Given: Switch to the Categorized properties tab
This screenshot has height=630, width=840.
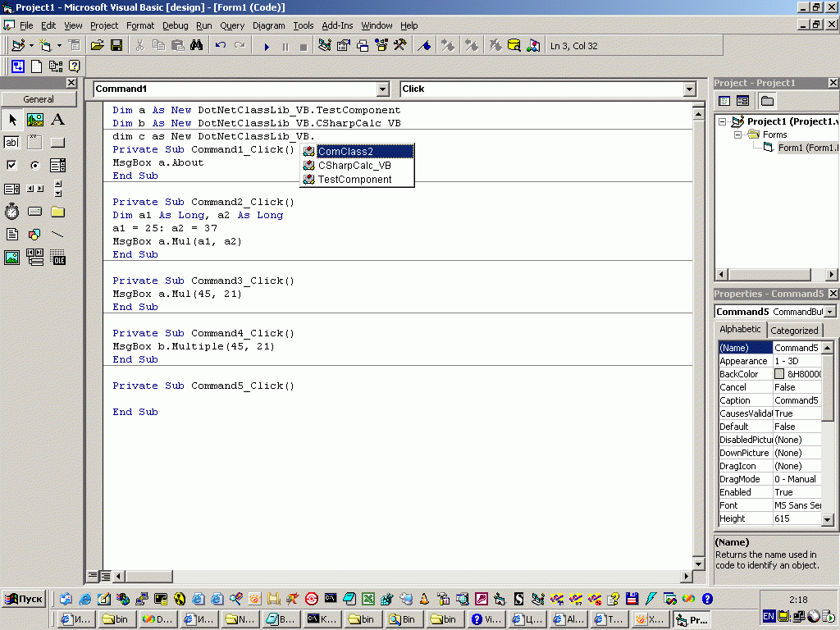Looking at the screenshot, I should (x=794, y=330).
